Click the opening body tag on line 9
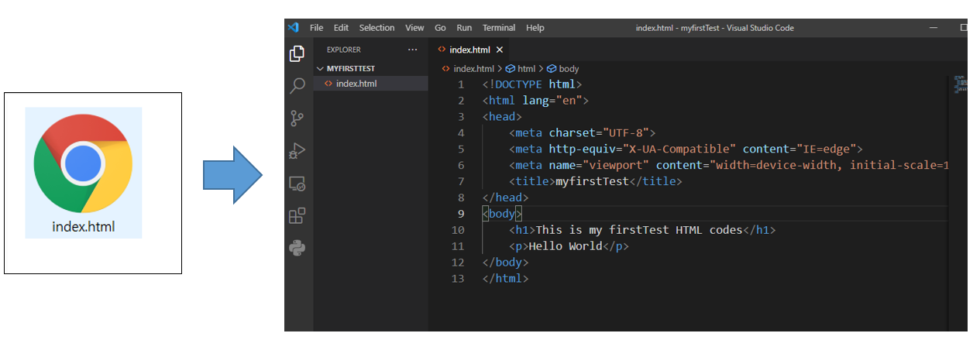This screenshot has width=980, height=340. (502, 214)
